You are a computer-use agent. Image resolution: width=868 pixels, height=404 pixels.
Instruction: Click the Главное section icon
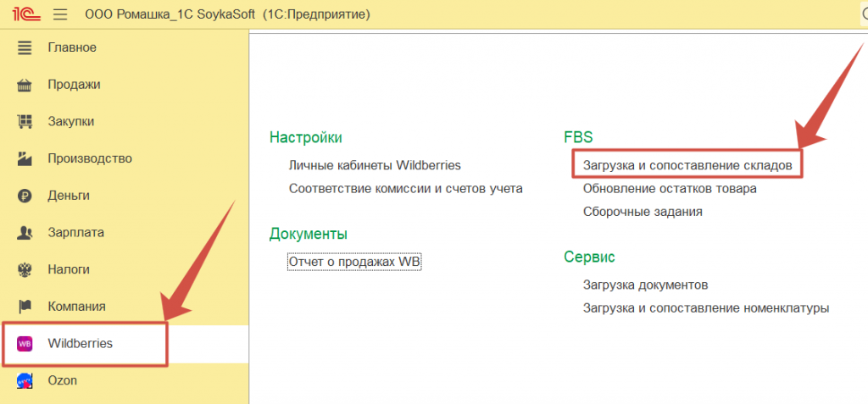25,47
